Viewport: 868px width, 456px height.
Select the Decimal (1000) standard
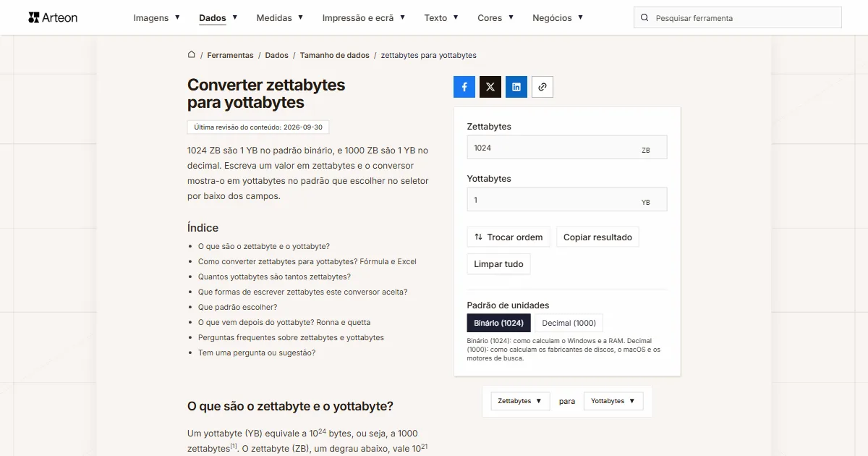[x=569, y=323]
